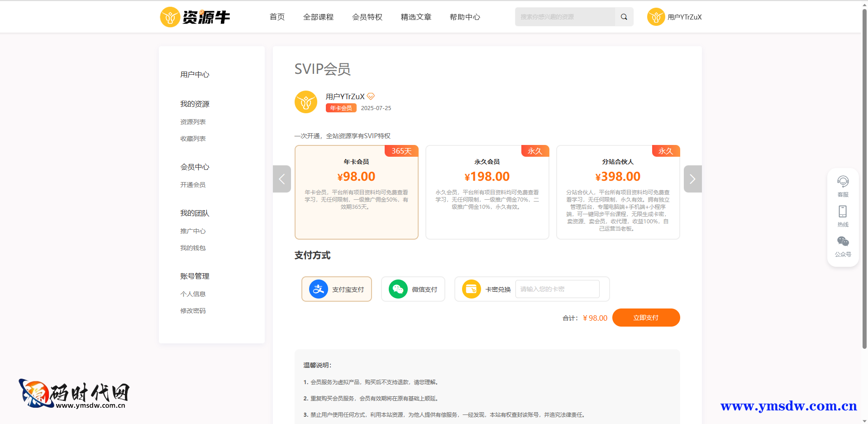Click the large profile avatar under SVIP会员
This screenshot has width=868, height=424.
point(306,102)
